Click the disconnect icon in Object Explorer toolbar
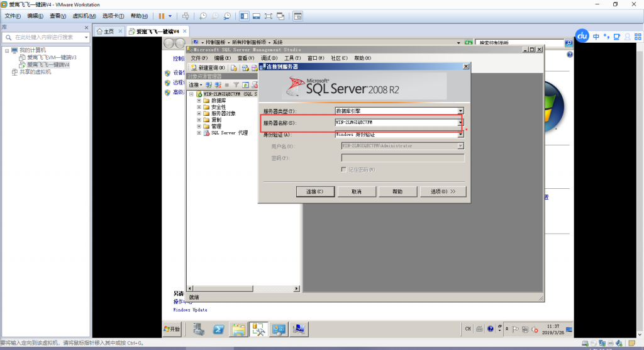The image size is (644, 350). 218,85
